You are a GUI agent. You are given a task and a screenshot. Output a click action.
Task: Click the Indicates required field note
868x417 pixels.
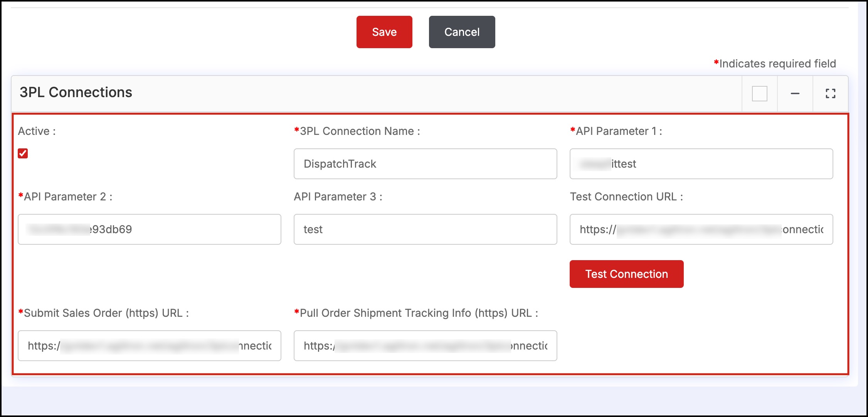point(777,64)
